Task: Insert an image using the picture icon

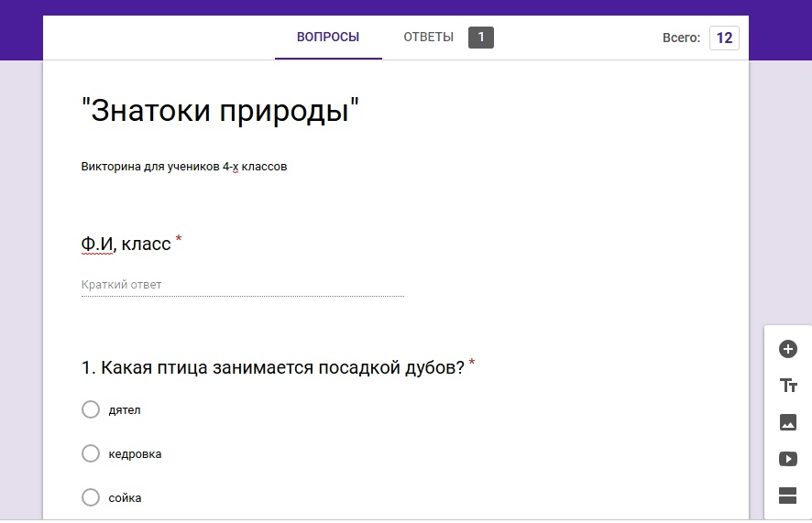Action: coord(787,422)
